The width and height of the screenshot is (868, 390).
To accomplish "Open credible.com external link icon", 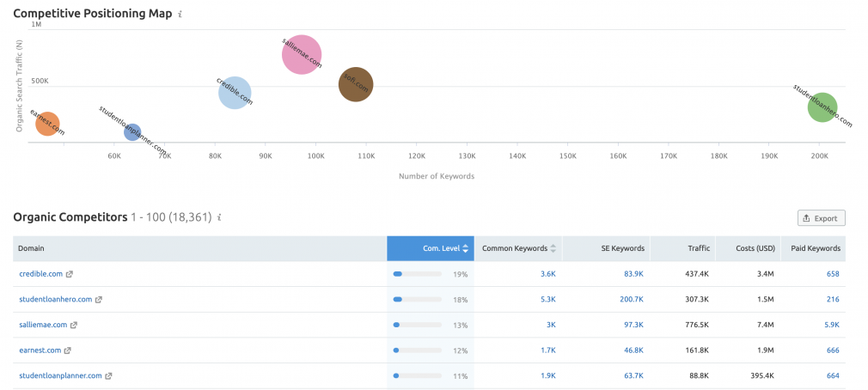I will pyautogui.click(x=70, y=274).
